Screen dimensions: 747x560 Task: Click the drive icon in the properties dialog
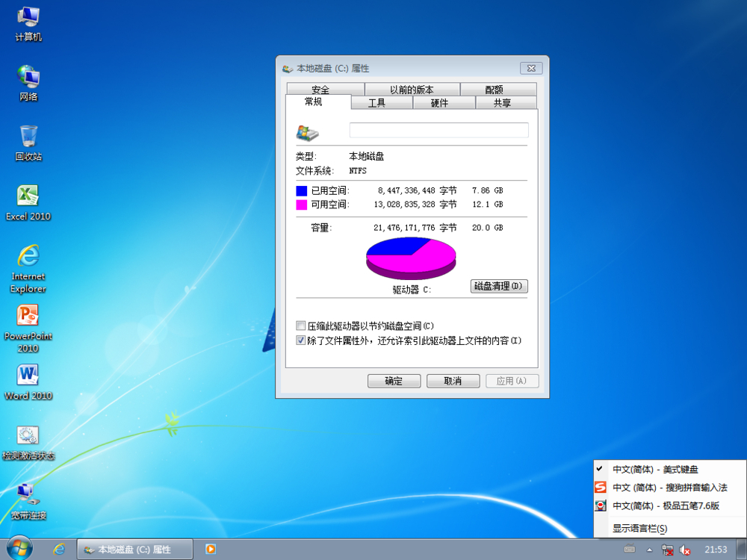click(307, 133)
